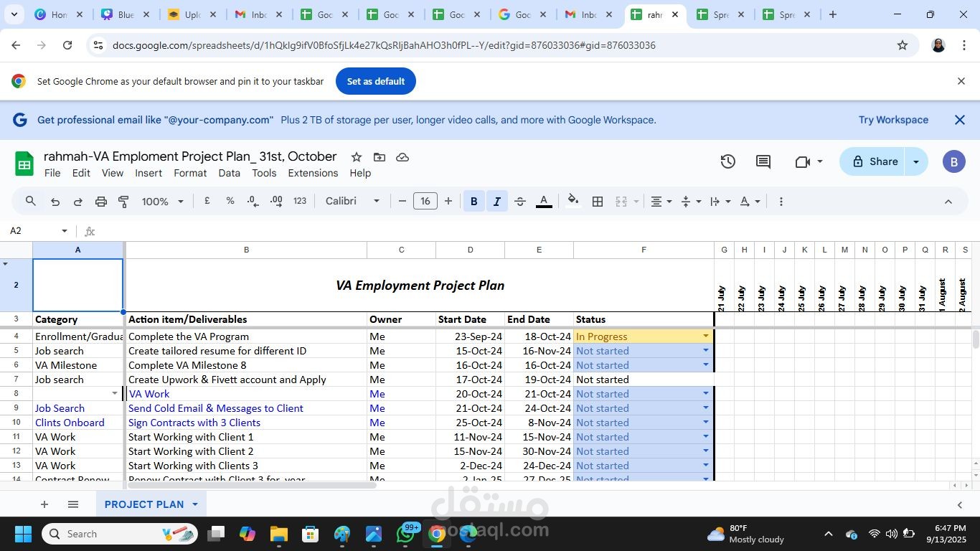
Task: Open the fill color picker
Action: (x=573, y=202)
